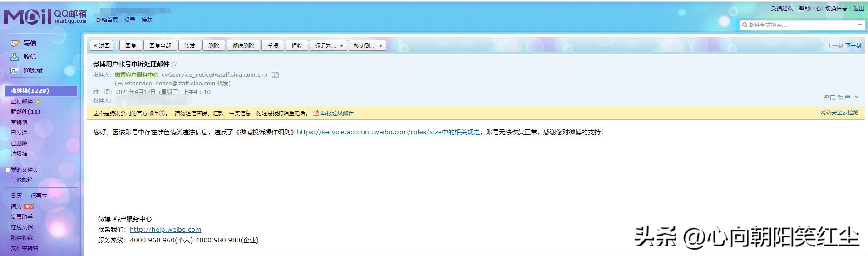Open the search box dropdown arrow
This screenshot has height=256, width=868.
pyautogui.click(x=860, y=25)
